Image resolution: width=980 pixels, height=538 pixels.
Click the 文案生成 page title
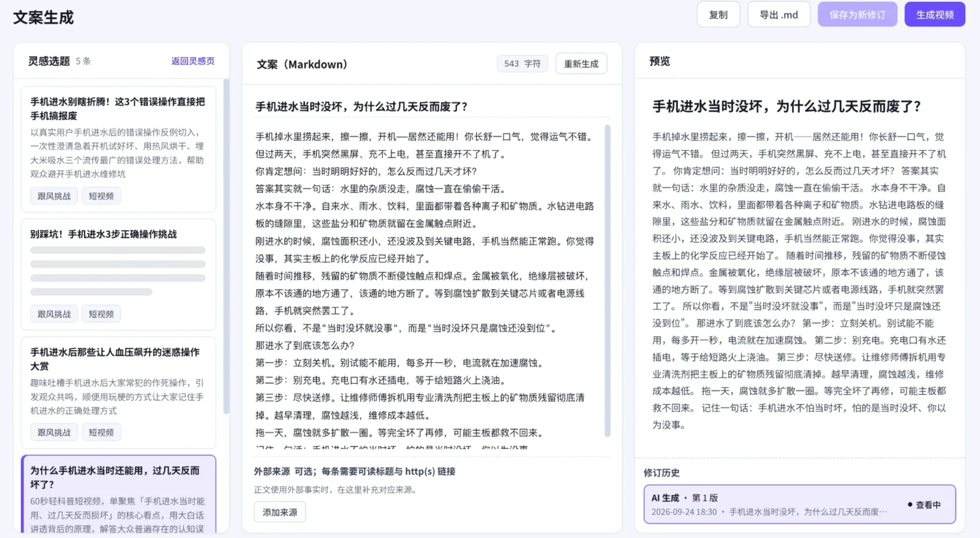pyautogui.click(x=43, y=18)
